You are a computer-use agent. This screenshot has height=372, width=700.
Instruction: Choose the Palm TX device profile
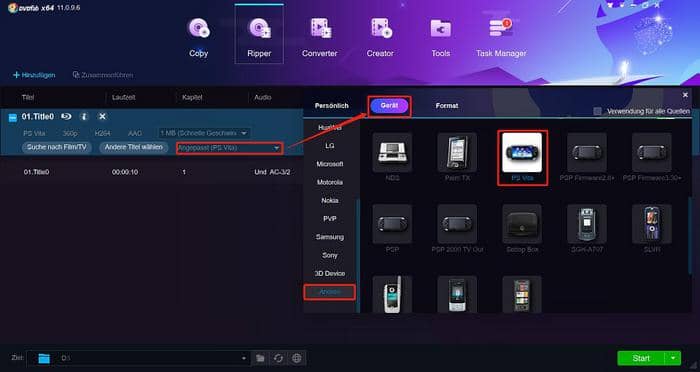tap(457, 152)
